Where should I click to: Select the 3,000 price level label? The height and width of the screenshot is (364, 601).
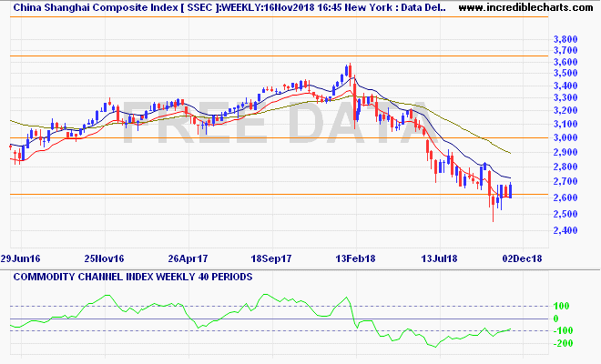point(565,138)
